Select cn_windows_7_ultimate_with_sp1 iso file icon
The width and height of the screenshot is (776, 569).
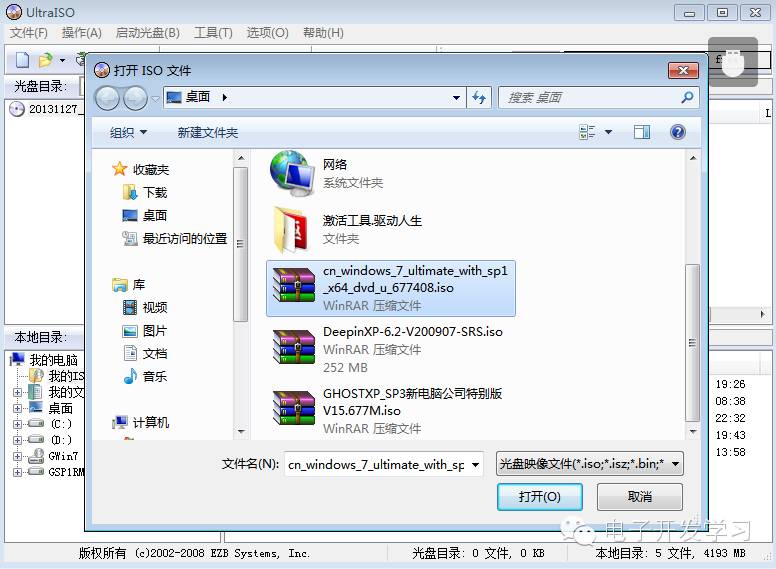294,285
